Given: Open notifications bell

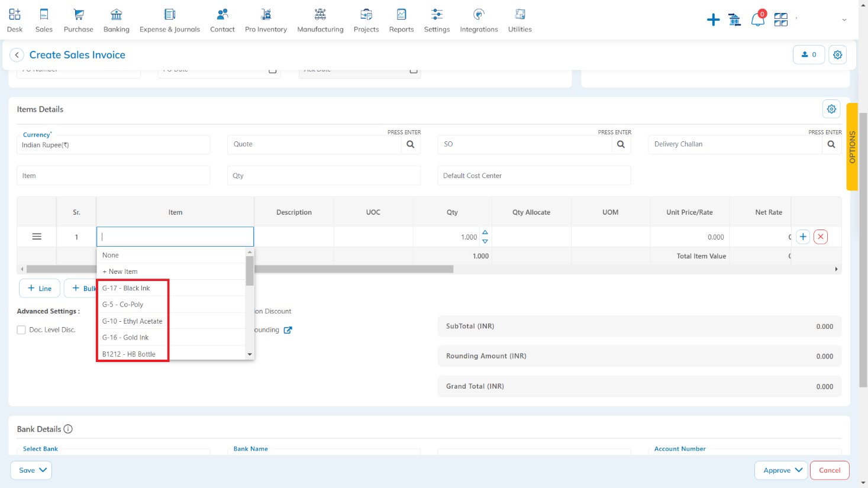Looking at the screenshot, I should [x=757, y=20].
